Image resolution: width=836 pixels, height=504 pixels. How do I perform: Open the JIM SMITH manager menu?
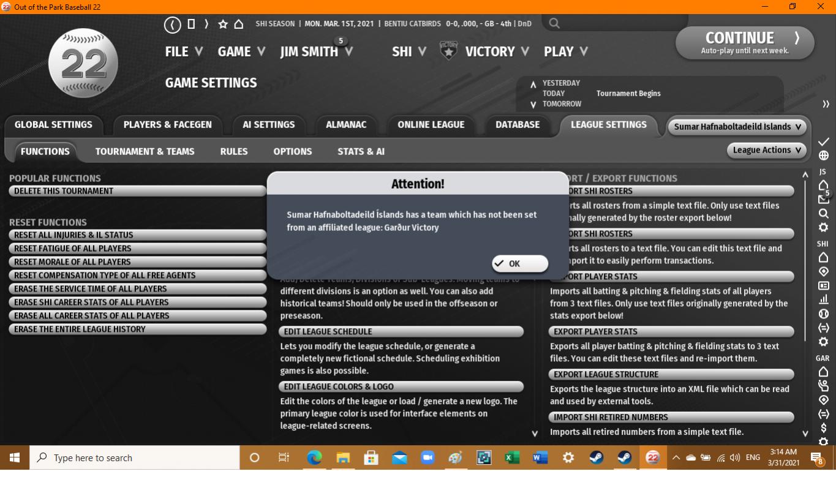316,51
